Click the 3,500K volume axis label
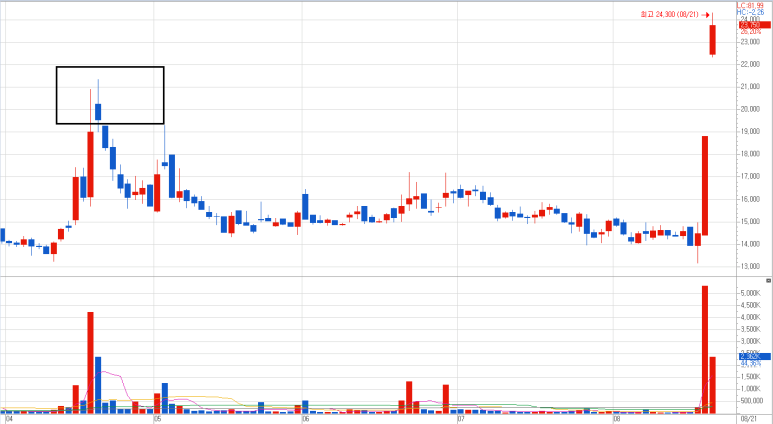Image resolution: width=773 pixels, height=424 pixels. [750, 329]
